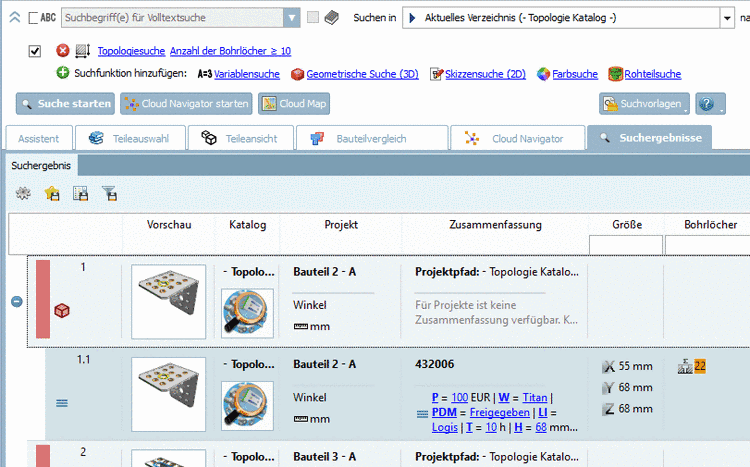Click part number 432006
Screen dimensions: 750x467
click(x=434, y=364)
